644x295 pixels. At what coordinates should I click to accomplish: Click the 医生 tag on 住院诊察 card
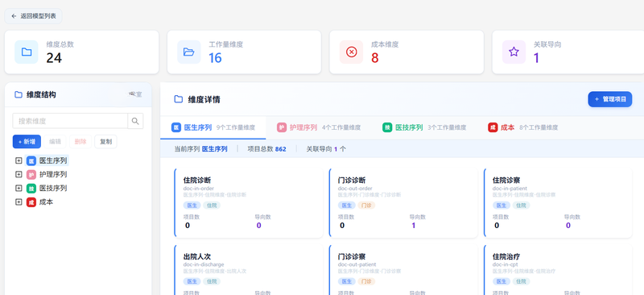(502, 206)
